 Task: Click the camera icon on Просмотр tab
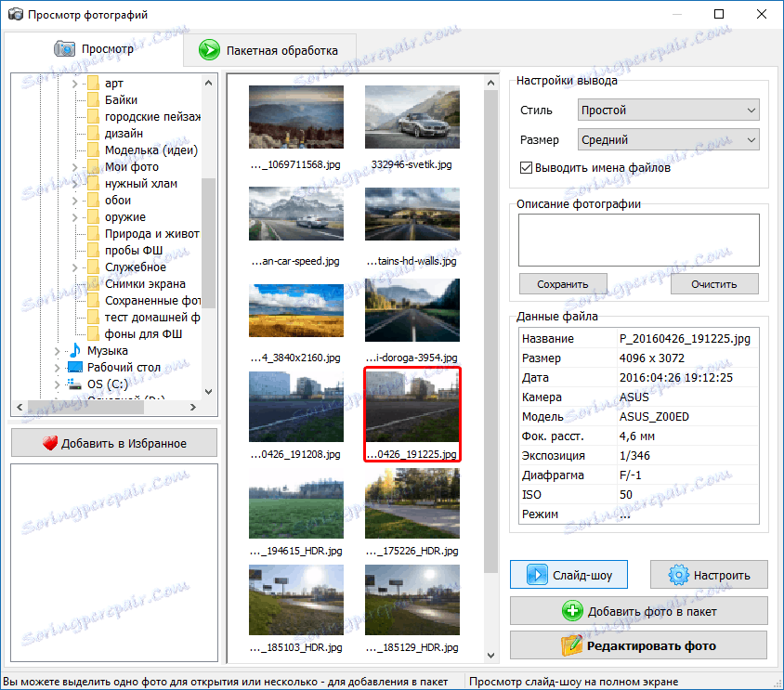point(64,49)
